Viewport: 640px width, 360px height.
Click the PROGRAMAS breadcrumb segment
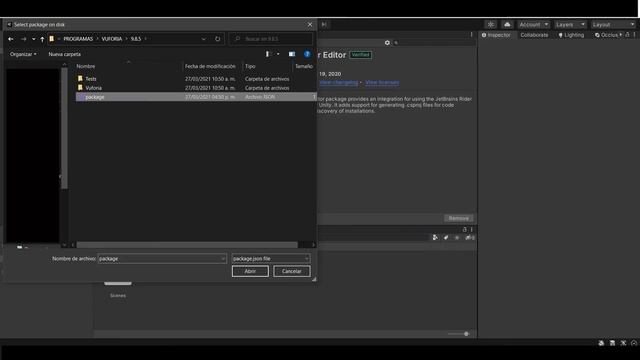click(78, 39)
